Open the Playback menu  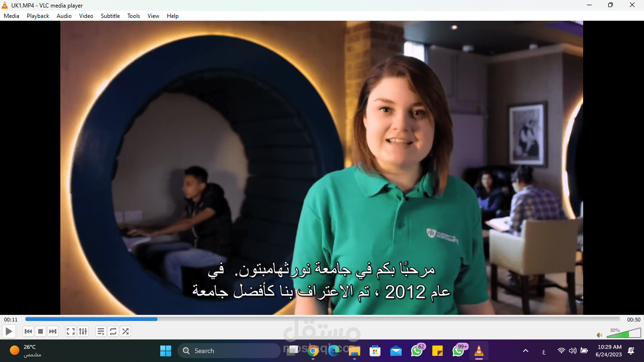pyautogui.click(x=38, y=16)
